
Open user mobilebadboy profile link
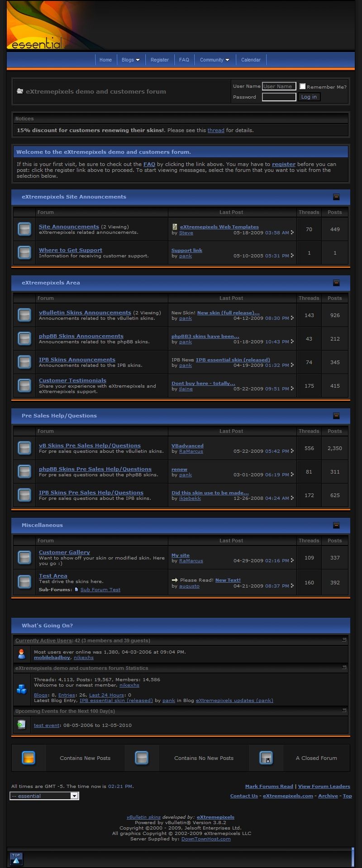pos(52,657)
